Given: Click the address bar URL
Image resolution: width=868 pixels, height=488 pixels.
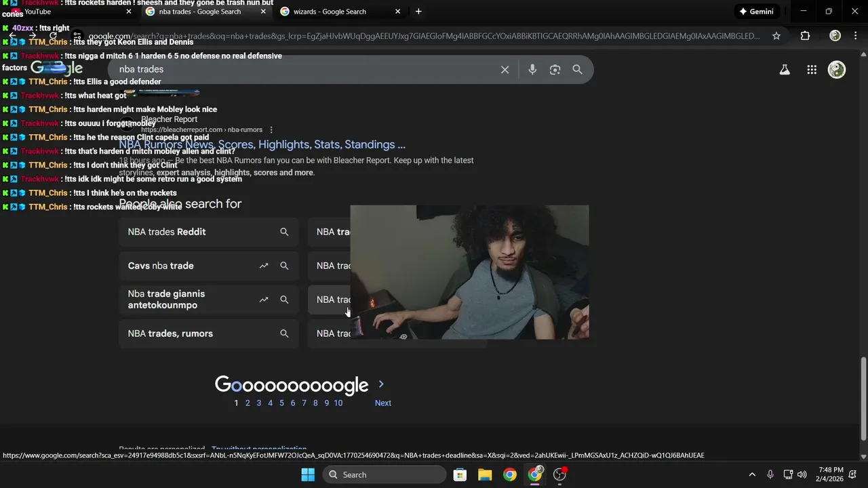Looking at the screenshot, I should coord(424,36).
